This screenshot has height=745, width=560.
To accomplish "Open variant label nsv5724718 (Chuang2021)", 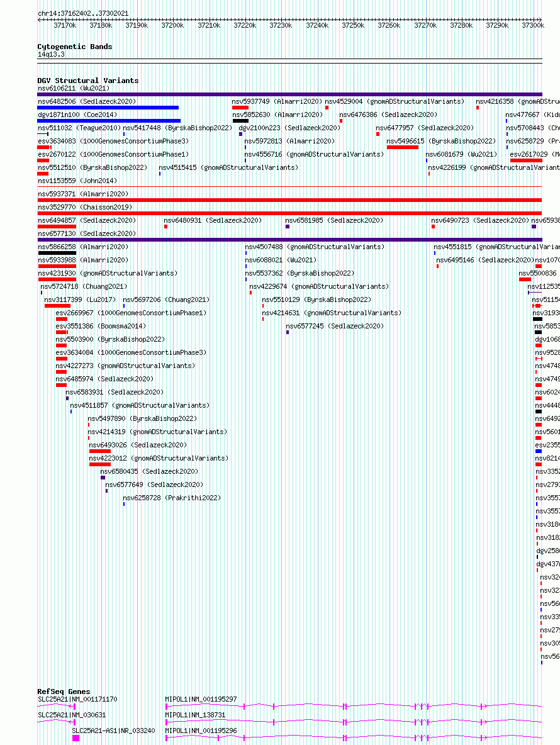I will pos(84,287).
